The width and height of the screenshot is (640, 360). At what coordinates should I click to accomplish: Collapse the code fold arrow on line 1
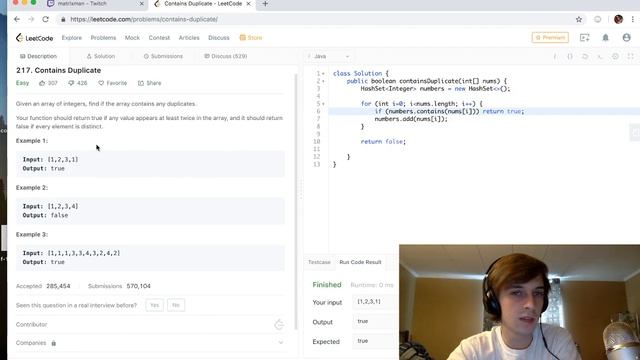[x=323, y=74]
